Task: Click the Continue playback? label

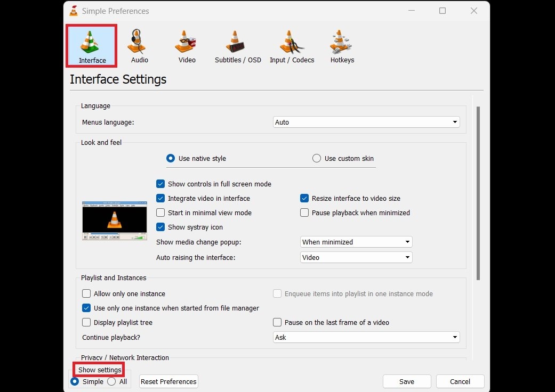Action: 111,338
